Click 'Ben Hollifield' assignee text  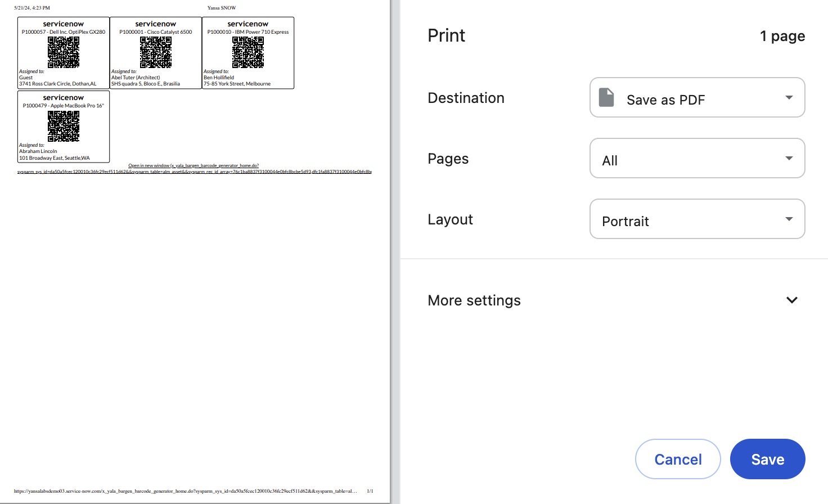[x=219, y=78]
